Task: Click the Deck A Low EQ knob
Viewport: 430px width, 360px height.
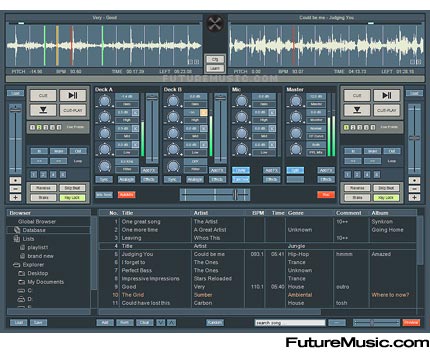Action: pos(105,149)
